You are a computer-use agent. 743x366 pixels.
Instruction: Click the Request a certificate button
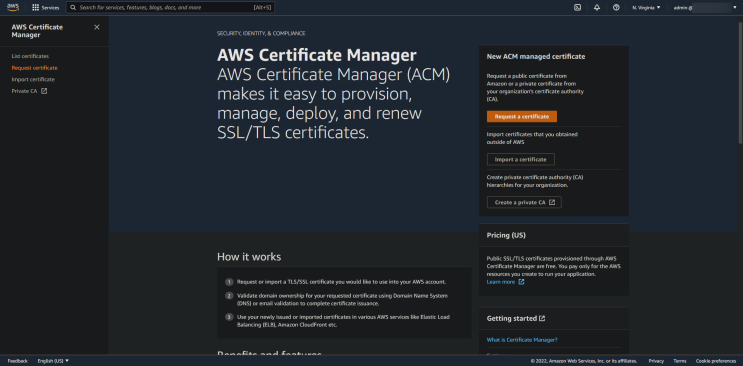(x=522, y=117)
